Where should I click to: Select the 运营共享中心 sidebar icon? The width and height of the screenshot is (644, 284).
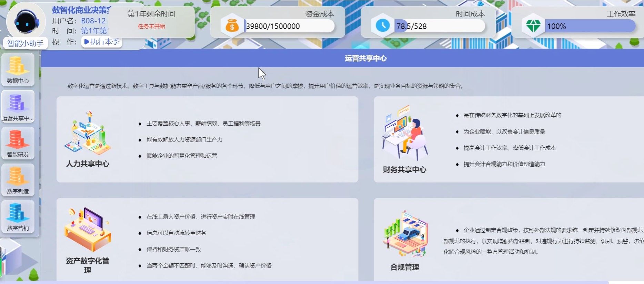coord(18,106)
